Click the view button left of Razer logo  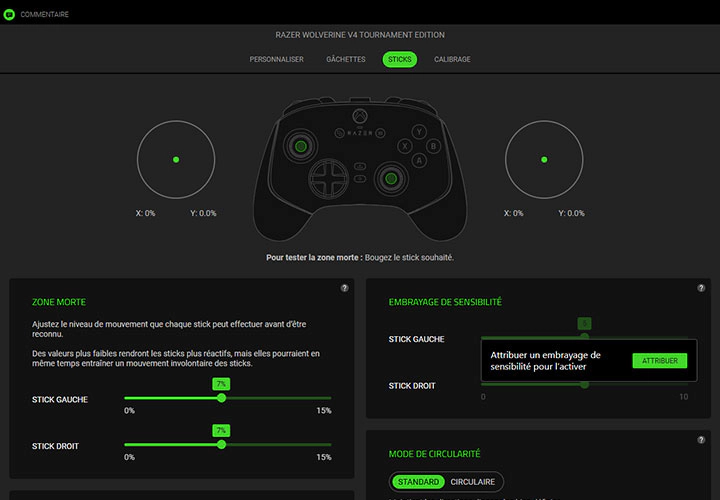click(339, 133)
